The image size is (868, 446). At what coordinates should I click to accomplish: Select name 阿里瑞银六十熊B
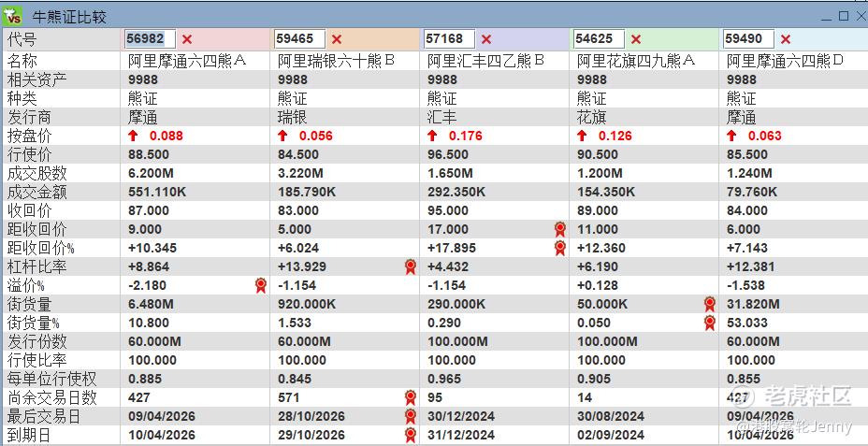[337, 61]
